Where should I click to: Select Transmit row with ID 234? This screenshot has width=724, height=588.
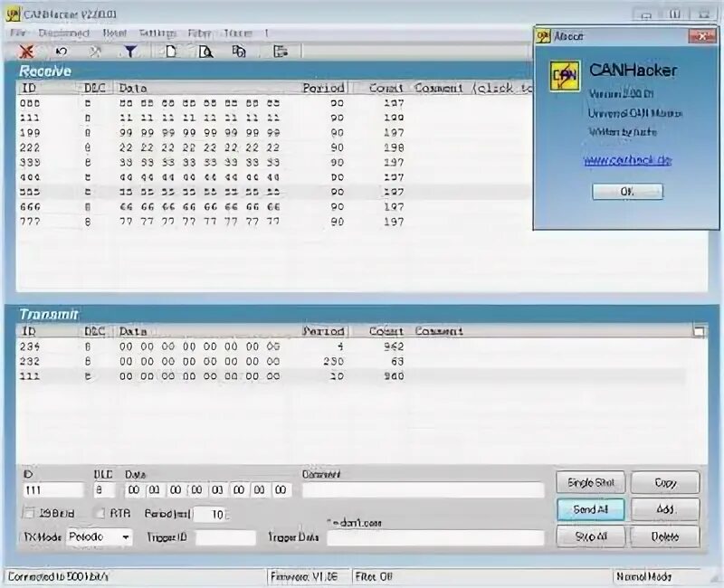coord(351,346)
